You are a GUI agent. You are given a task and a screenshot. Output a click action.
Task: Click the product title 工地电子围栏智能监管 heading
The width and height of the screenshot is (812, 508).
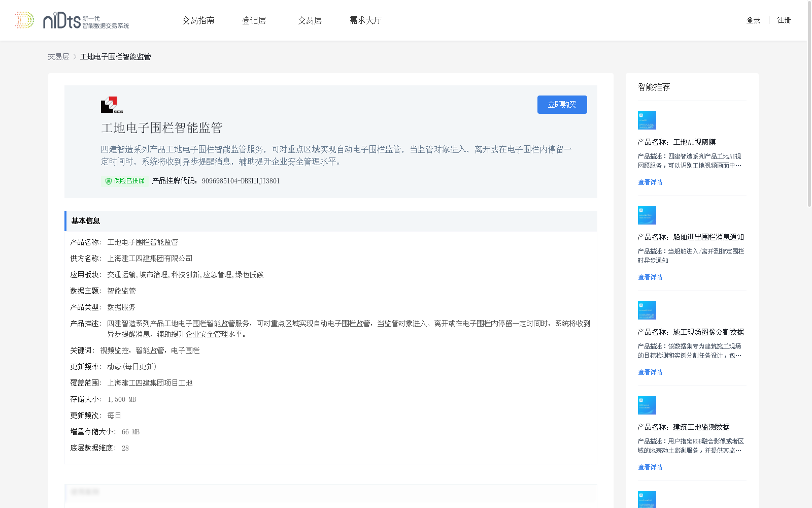162,128
